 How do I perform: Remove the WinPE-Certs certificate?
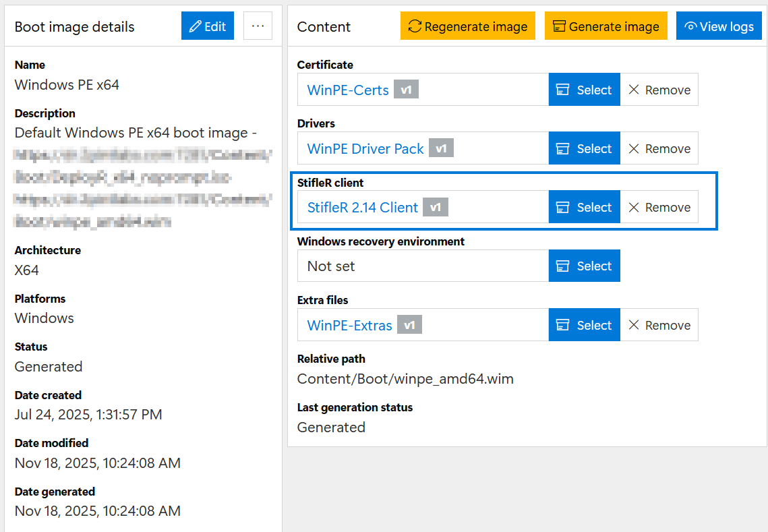[x=659, y=90]
